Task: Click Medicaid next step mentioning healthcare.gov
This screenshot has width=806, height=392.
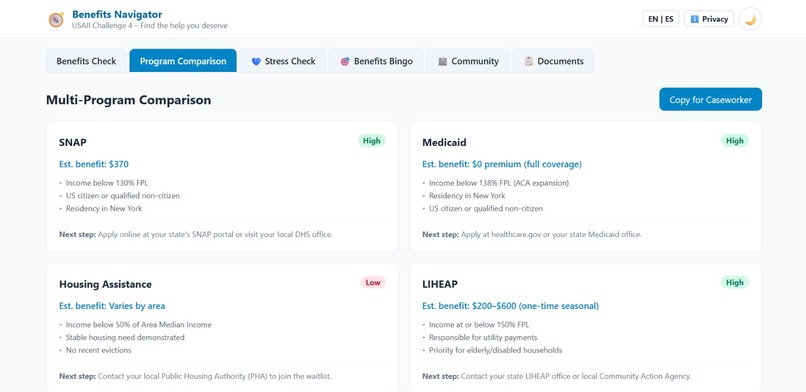Action: tap(532, 234)
